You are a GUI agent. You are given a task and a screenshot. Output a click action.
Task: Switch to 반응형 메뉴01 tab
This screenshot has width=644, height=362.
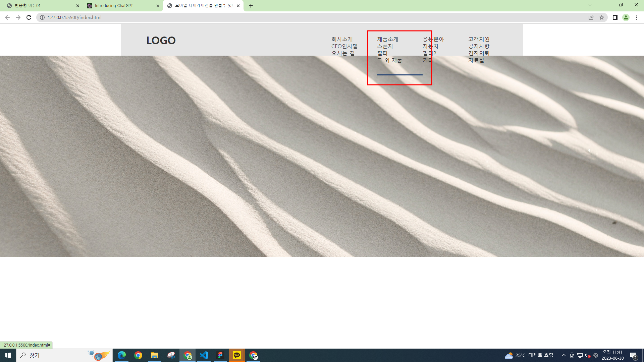coord(28,6)
